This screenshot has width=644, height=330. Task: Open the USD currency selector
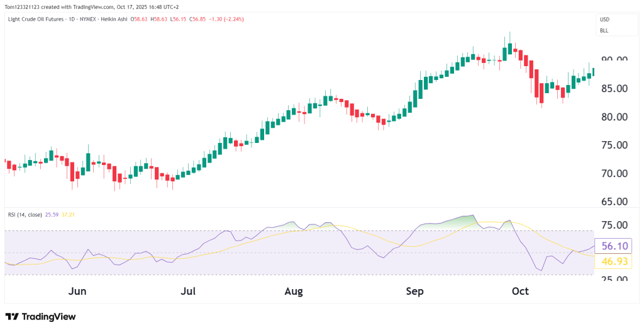point(604,20)
